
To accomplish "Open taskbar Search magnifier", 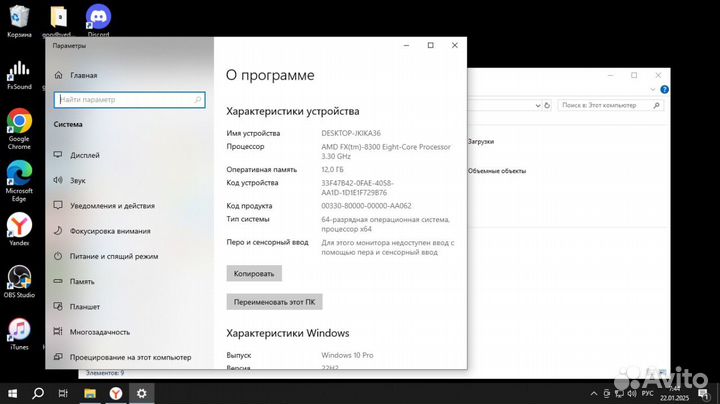I will [38, 393].
